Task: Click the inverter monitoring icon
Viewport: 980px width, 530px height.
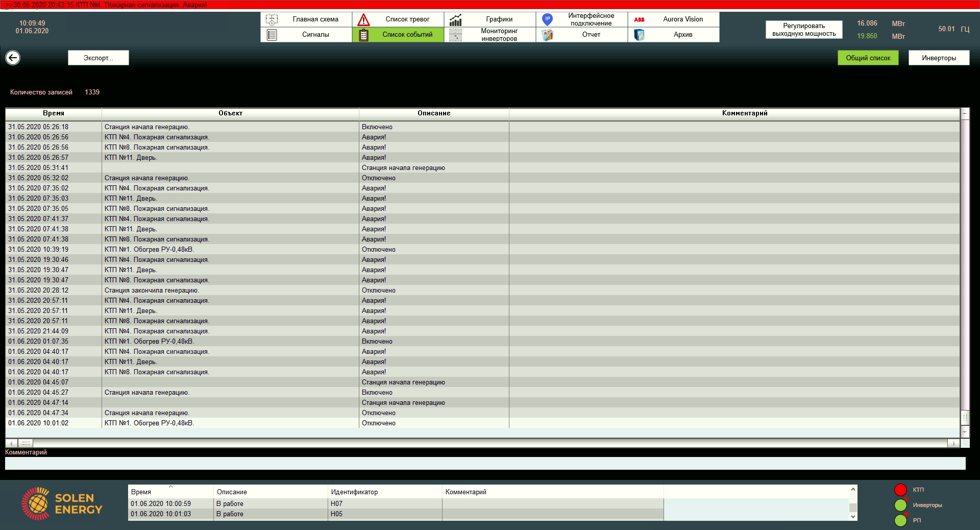Action: (455, 35)
